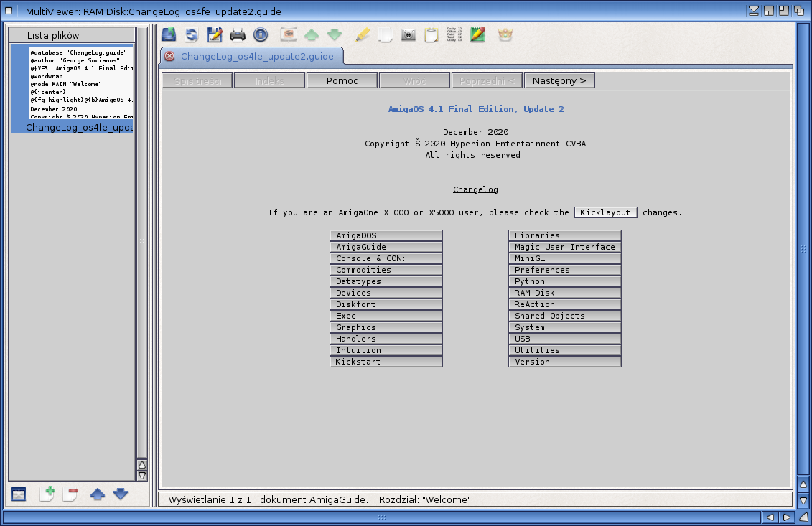
Task: Click the save-as floppy with pencil icon
Action: (215, 34)
